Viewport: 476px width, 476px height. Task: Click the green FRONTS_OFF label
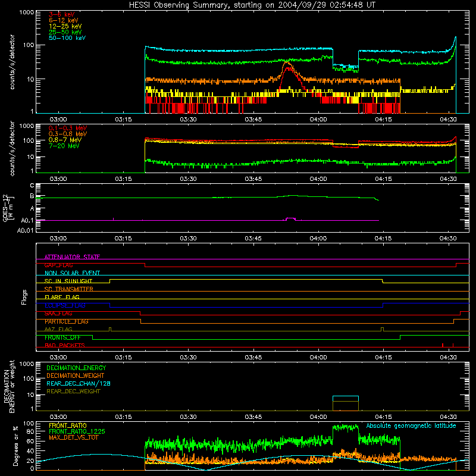(62, 337)
